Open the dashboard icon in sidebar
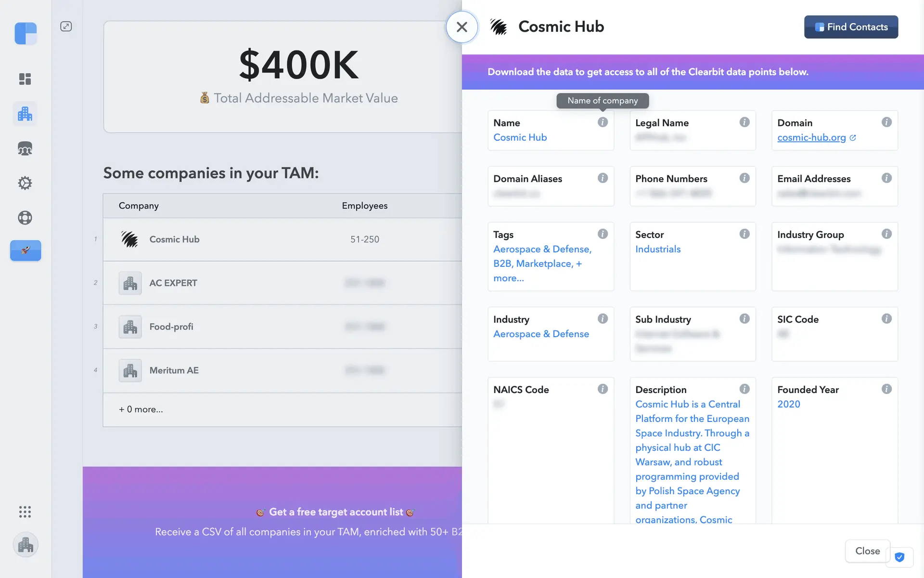This screenshot has width=924, height=578. 25,79
